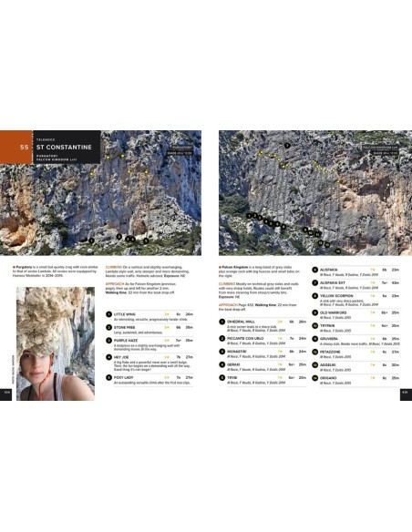This screenshot has width=412, height=532.
Task: Select the DIHEDRAL WALL route name
Action: tap(241, 322)
